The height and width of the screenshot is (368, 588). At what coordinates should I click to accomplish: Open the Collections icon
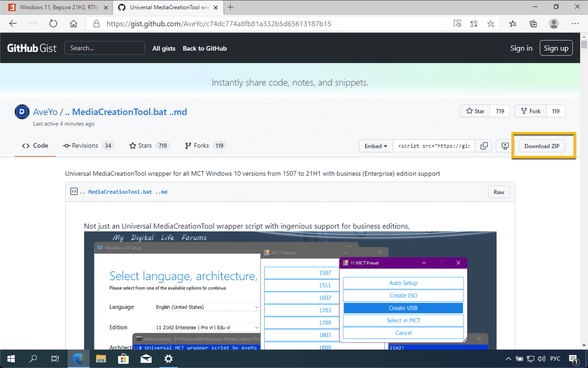pyautogui.click(x=533, y=24)
